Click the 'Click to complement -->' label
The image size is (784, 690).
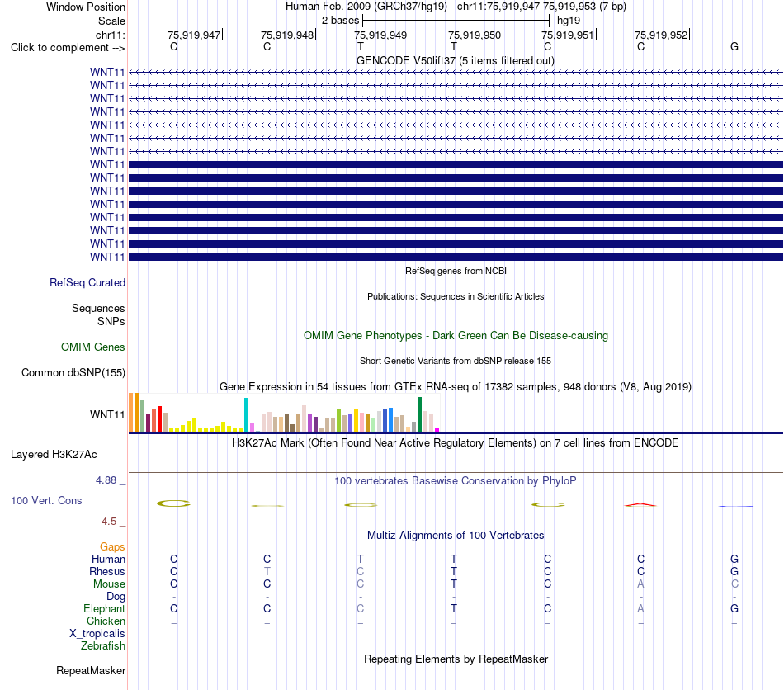click(68, 48)
